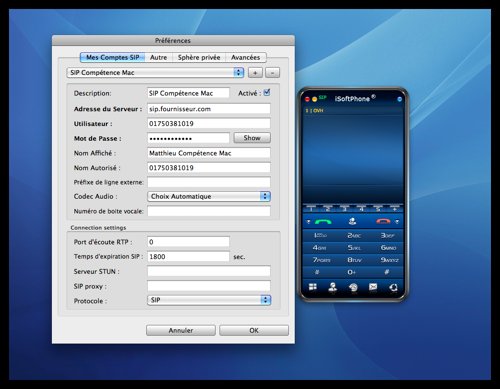
Task: Confirm preferences with OK button
Action: click(254, 330)
